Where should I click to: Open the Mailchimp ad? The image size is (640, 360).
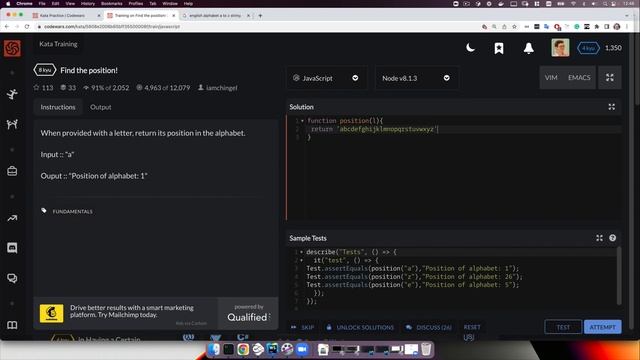125,313
